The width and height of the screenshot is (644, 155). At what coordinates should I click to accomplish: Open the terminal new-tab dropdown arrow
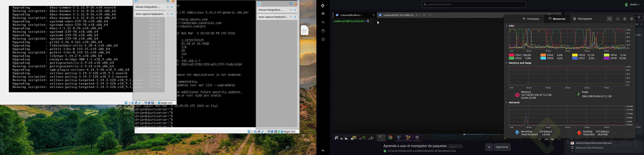click(x=430, y=15)
